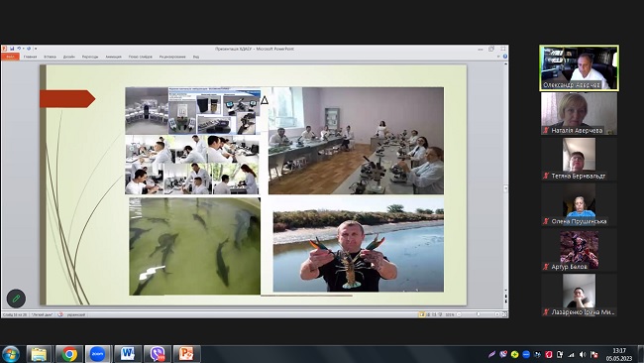
Task: Click the Save icon in Quick Access Toolbar
Action: point(12,49)
